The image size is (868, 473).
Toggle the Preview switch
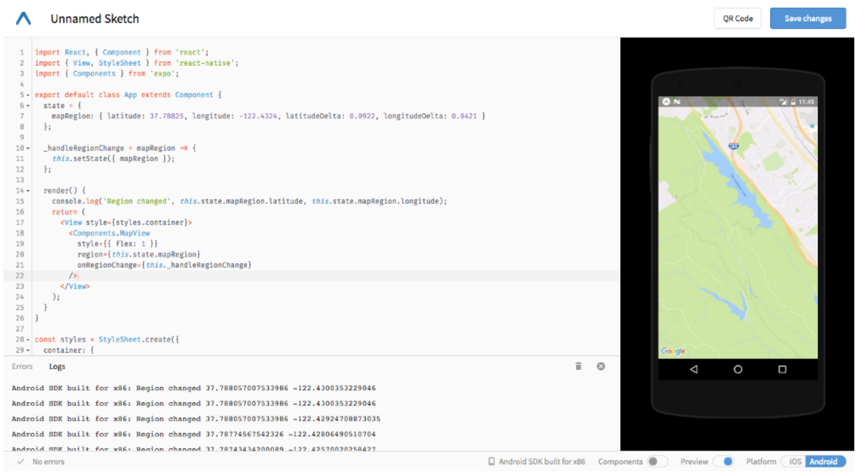tap(724, 462)
